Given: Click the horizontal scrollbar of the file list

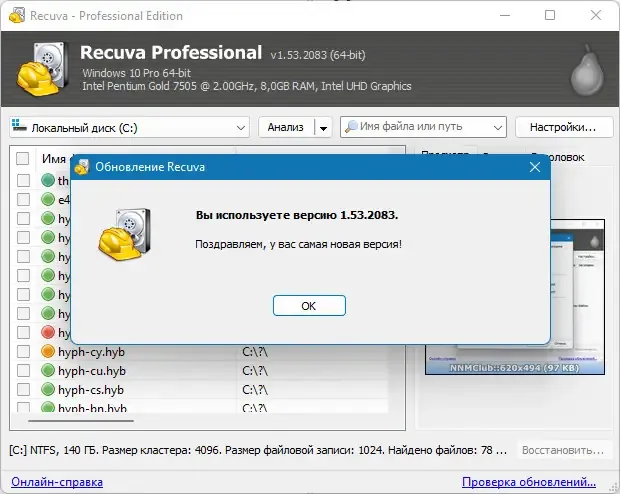Looking at the screenshot, I should point(81,421).
